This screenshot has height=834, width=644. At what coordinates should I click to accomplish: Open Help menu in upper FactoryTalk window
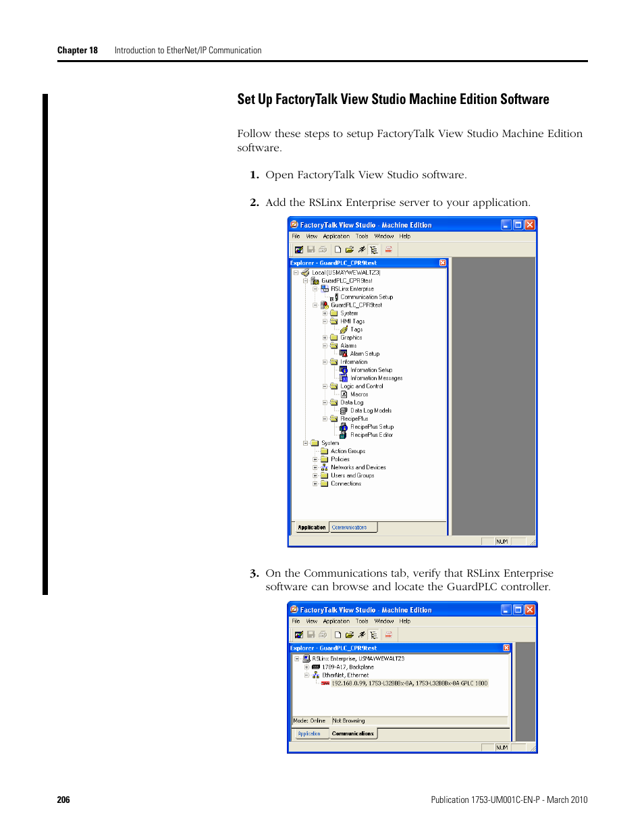[x=404, y=236]
